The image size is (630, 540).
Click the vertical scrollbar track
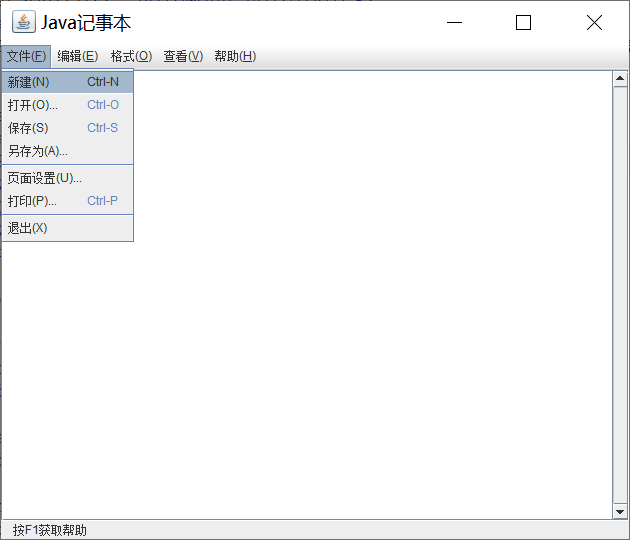[620, 295]
